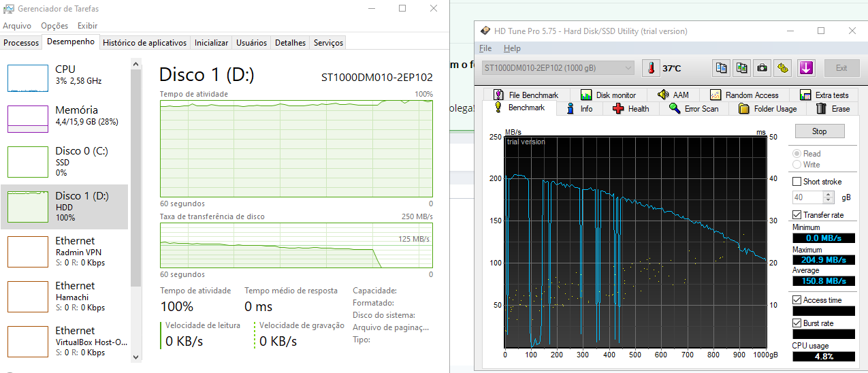Image resolution: width=868 pixels, height=373 pixels.
Task: Select Disco 1 (D:) HDD in sidebar
Action: 65,206
